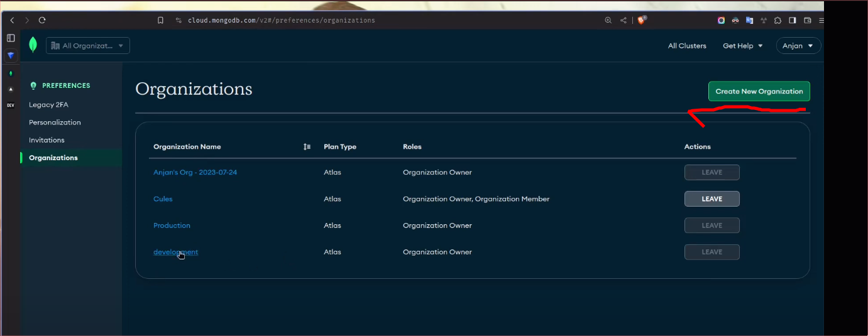Click 'Organization Owner' in development row
This screenshot has width=868, height=336.
point(437,252)
